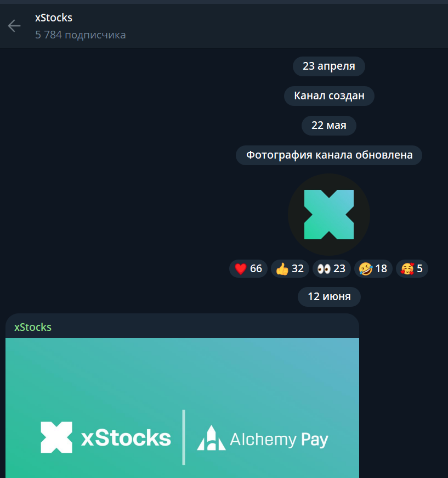Go back using the left arrow
This screenshot has width=448, height=478.
(x=14, y=26)
